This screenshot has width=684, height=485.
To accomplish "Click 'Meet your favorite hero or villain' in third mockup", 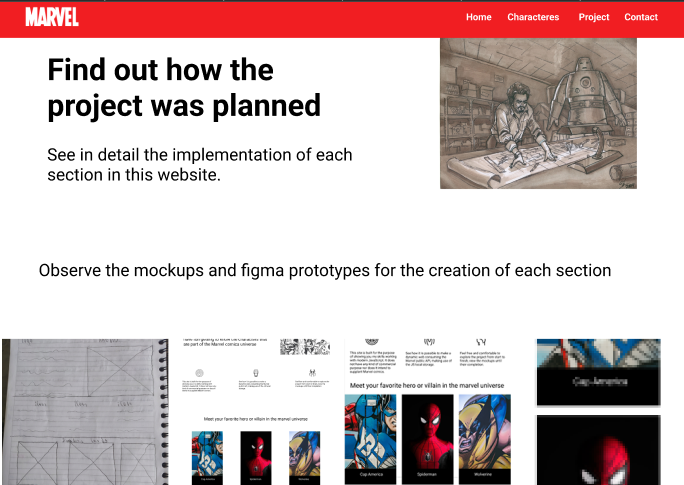I will point(427,386).
